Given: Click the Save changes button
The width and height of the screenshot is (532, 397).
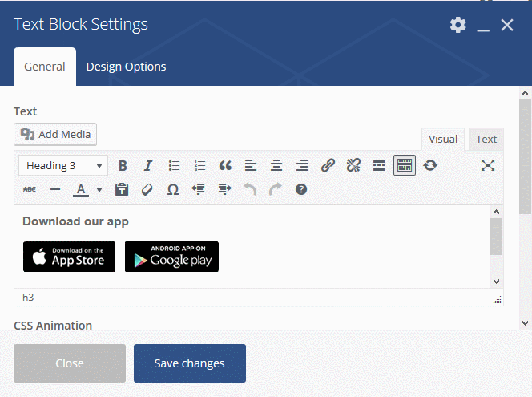Looking at the screenshot, I should click(189, 363).
